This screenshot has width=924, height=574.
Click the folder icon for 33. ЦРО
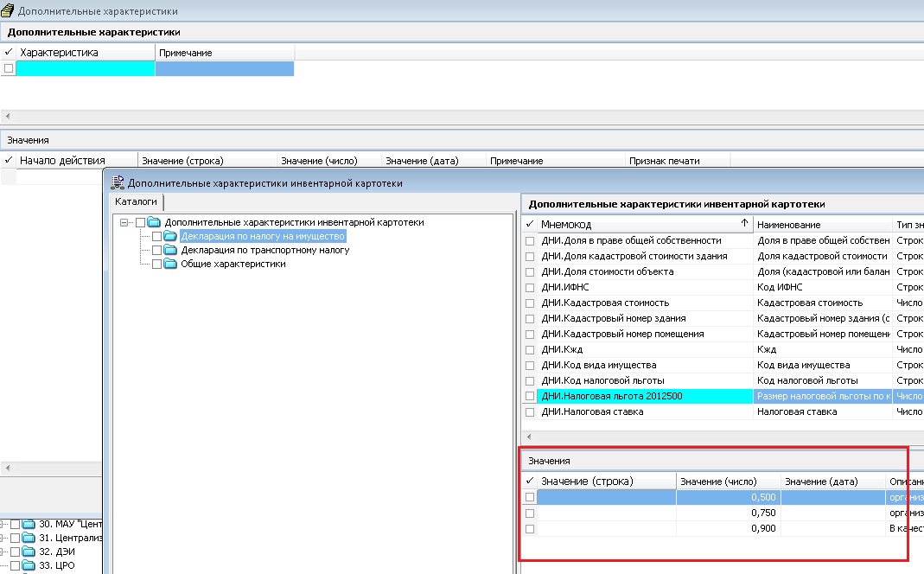point(29,565)
